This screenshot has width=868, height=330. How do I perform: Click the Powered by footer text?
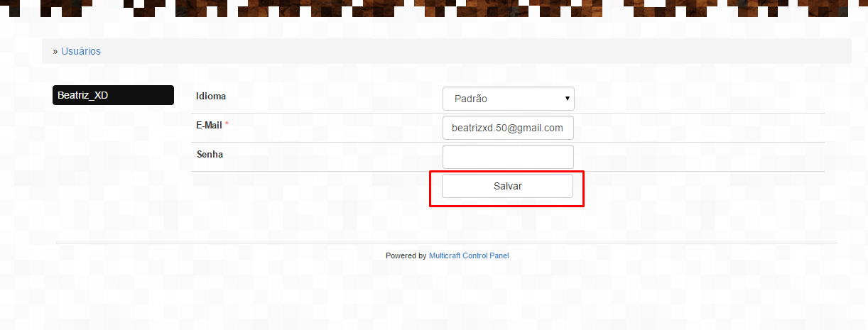[406, 255]
